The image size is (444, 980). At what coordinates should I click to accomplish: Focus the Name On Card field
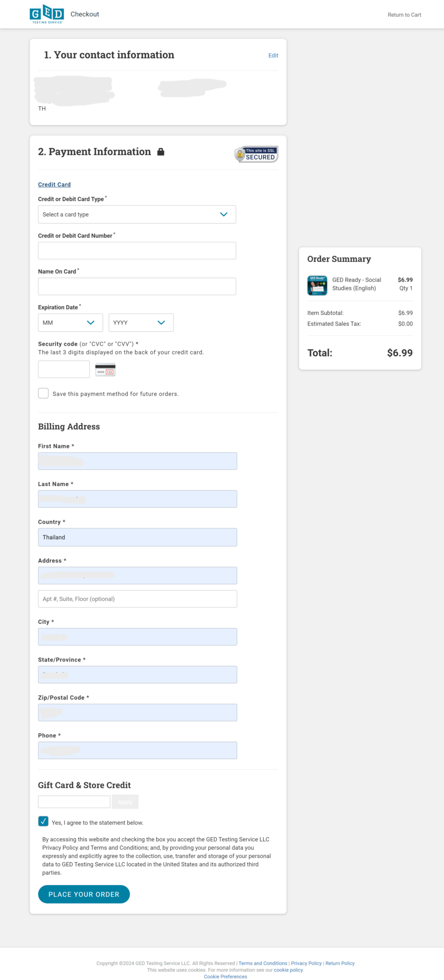click(137, 286)
